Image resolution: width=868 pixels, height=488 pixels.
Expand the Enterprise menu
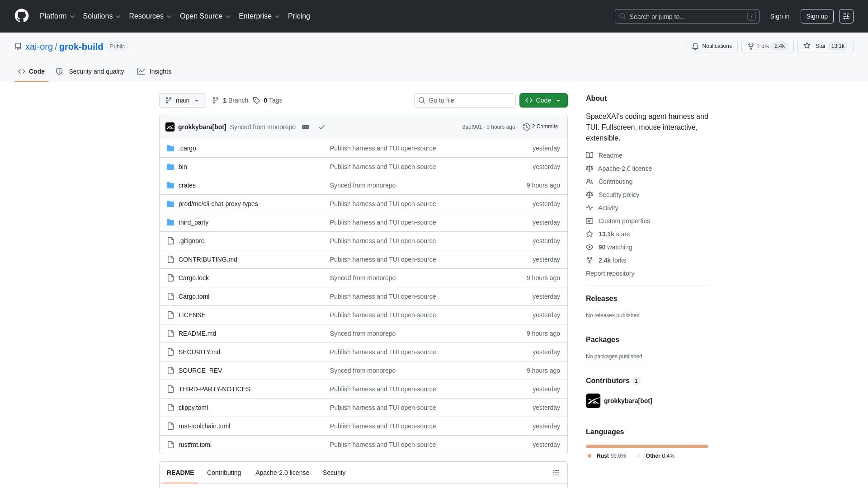point(259,16)
